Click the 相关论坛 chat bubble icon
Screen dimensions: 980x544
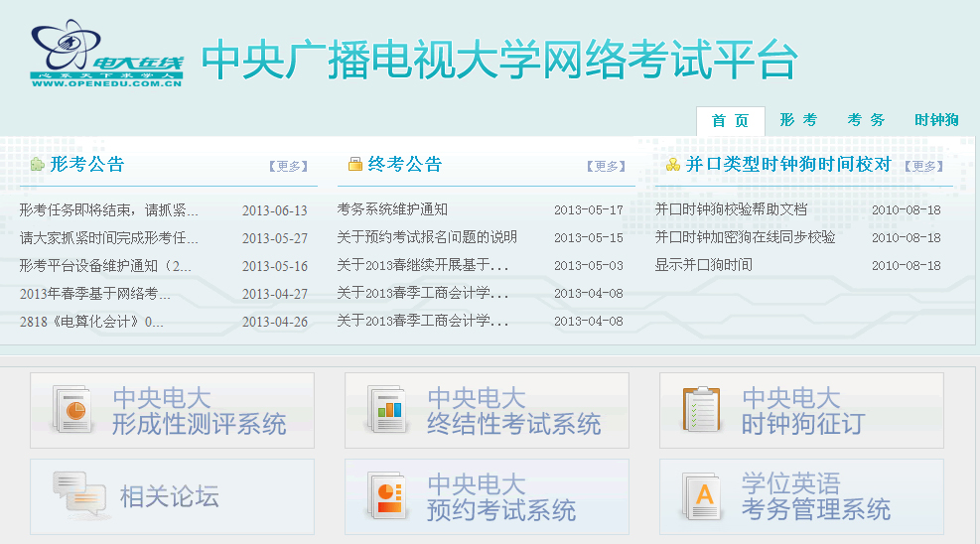tap(77, 495)
